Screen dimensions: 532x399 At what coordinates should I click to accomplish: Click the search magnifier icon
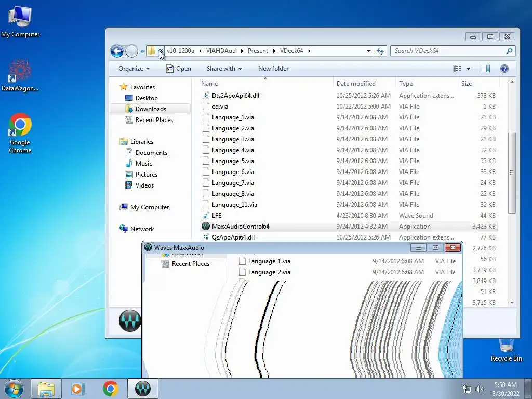[509, 51]
